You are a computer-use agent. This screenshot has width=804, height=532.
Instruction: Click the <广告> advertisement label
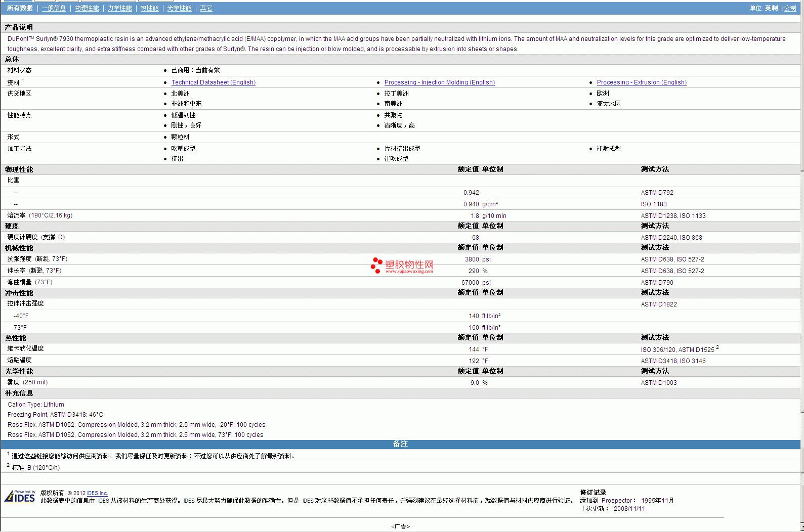[x=400, y=527]
